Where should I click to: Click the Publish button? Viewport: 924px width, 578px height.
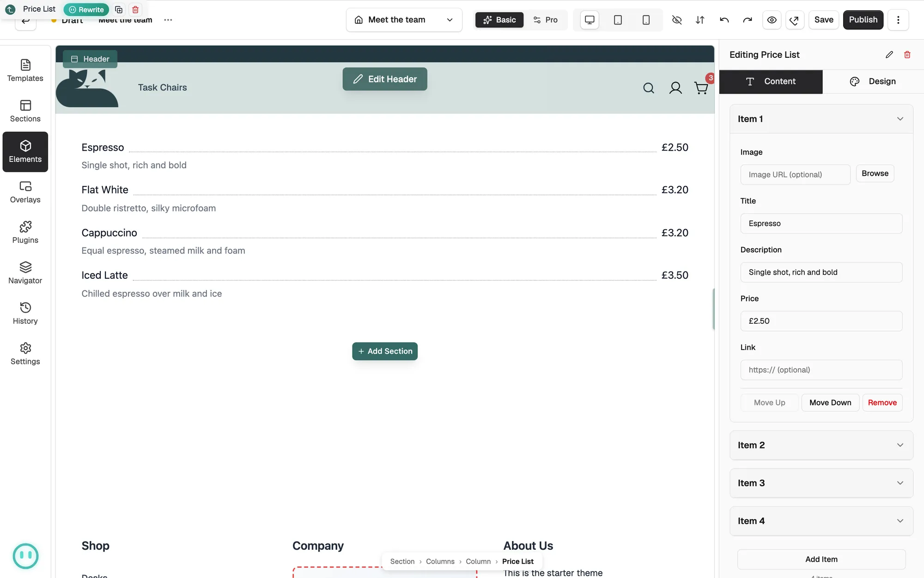tap(863, 20)
